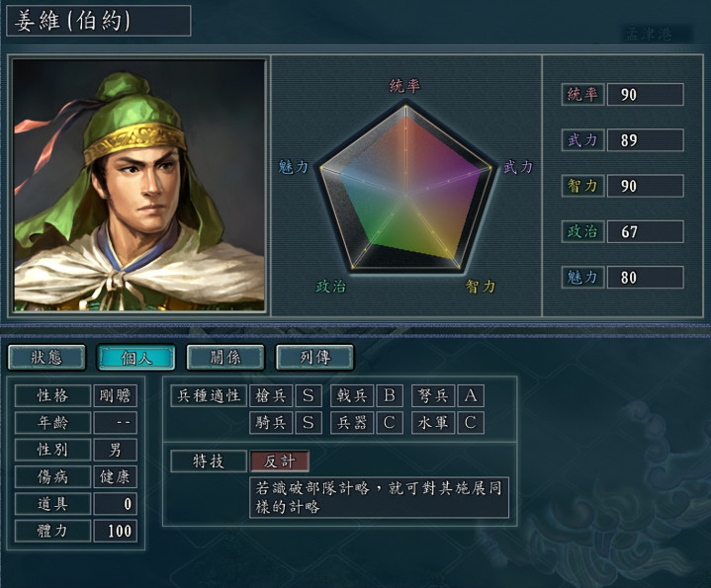Click the 戟兵 aptitude B grade
The height and width of the screenshot is (588, 711).
coord(390,395)
